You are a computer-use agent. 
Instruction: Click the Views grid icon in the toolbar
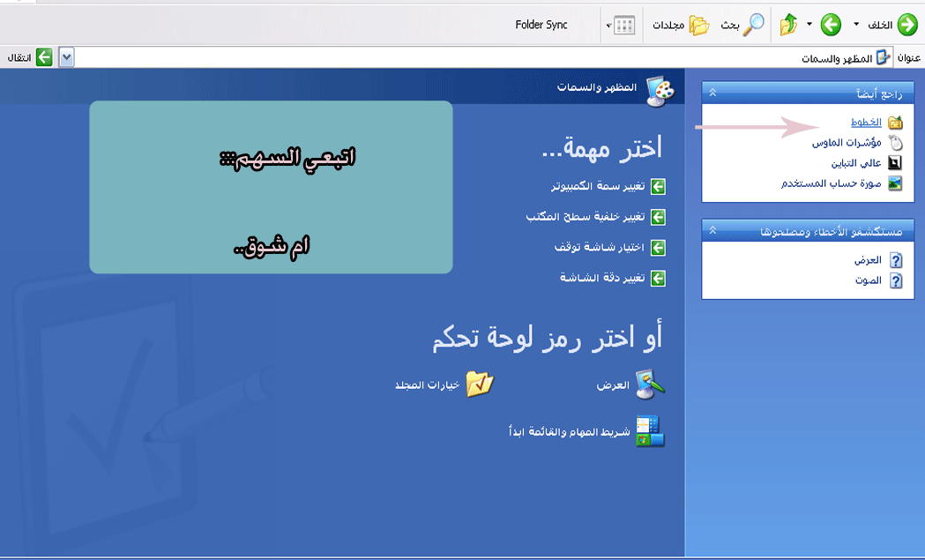click(623, 26)
